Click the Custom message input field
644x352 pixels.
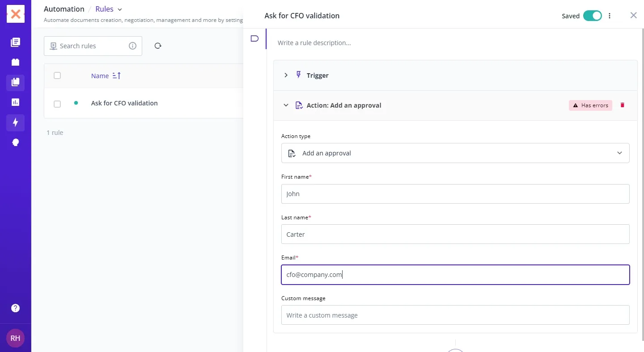click(455, 315)
